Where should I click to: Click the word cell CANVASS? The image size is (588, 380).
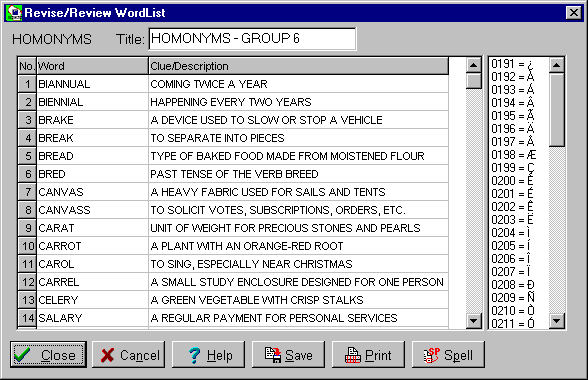[93, 210]
